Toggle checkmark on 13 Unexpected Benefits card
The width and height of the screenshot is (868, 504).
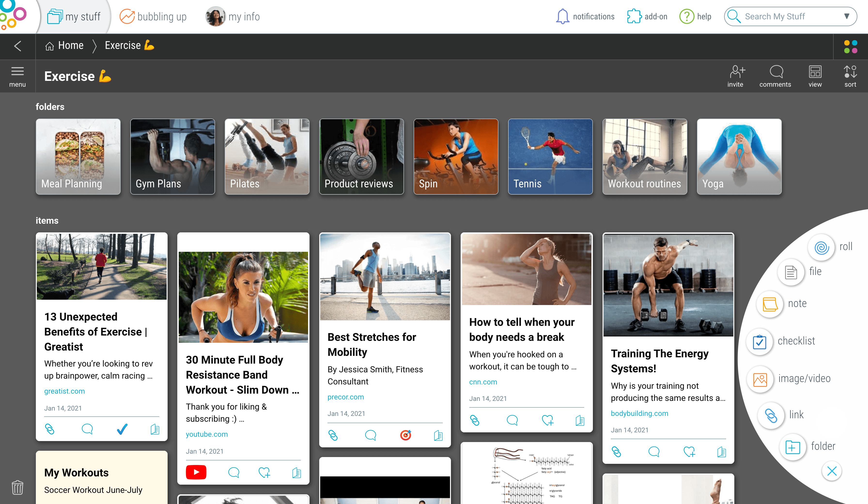tap(122, 429)
